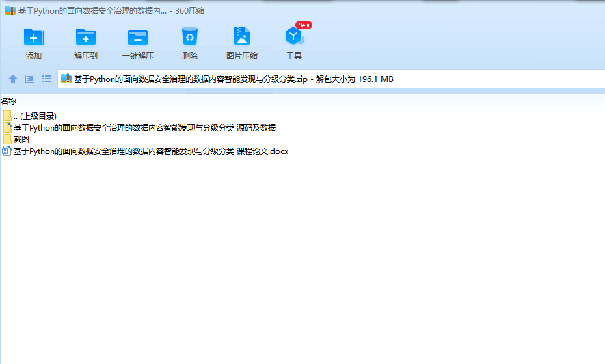The image size is (605, 364).
Task: Select the 截图 folder icon
Action: point(7,139)
